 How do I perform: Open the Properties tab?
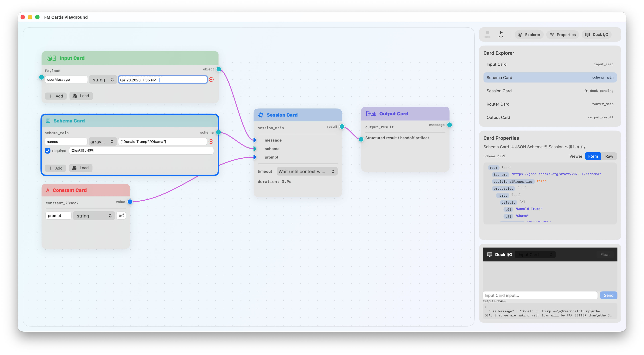(x=563, y=35)
